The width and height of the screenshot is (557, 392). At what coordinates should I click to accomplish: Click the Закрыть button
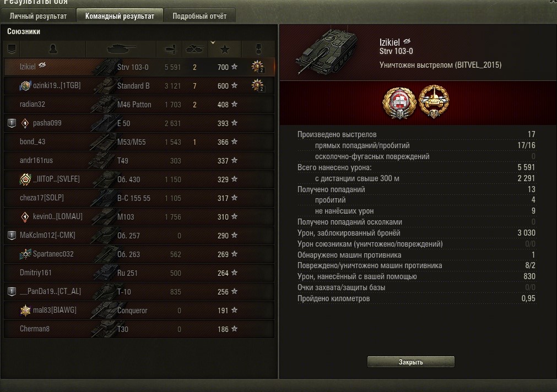pyautogui.click(x=410, y=362)
